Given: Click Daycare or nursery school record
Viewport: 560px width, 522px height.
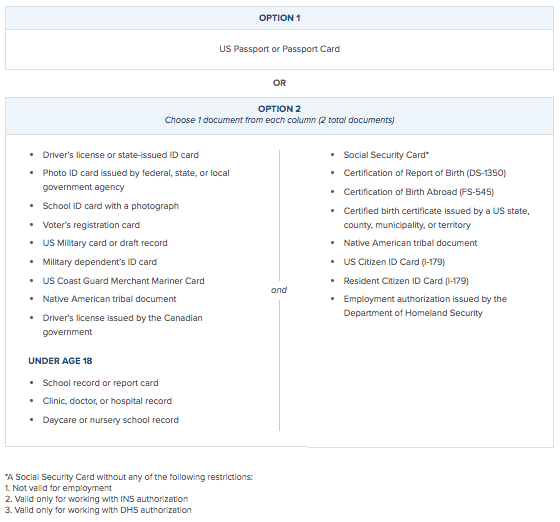Looking at the screenshot, I should [111, 420].
